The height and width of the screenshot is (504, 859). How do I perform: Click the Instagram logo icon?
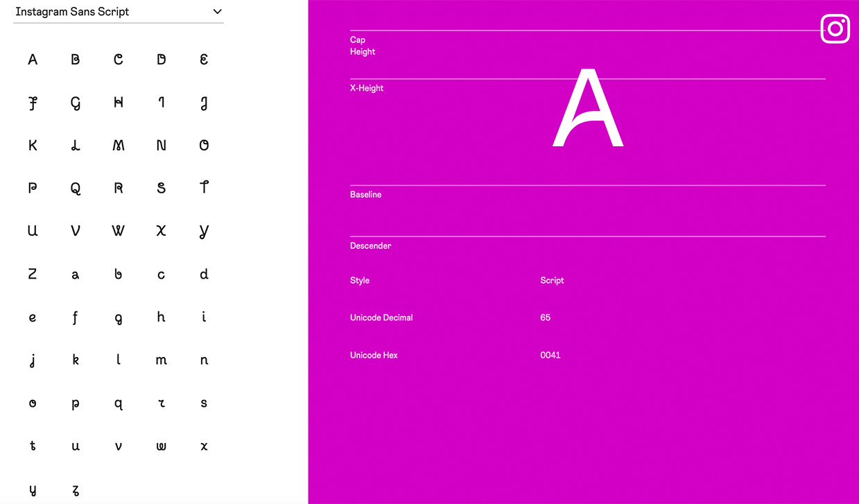(x=835, y=29)
